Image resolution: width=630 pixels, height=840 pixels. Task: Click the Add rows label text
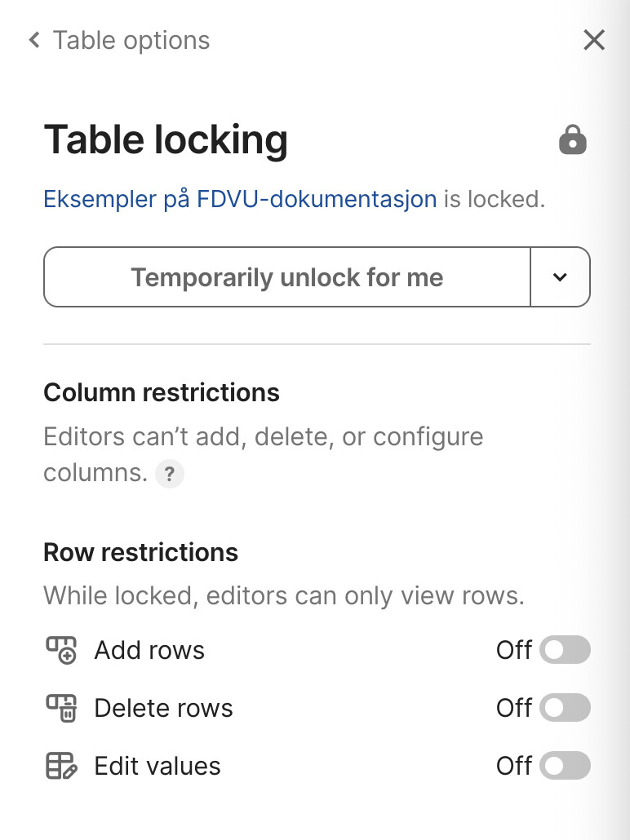click(149, 650)
